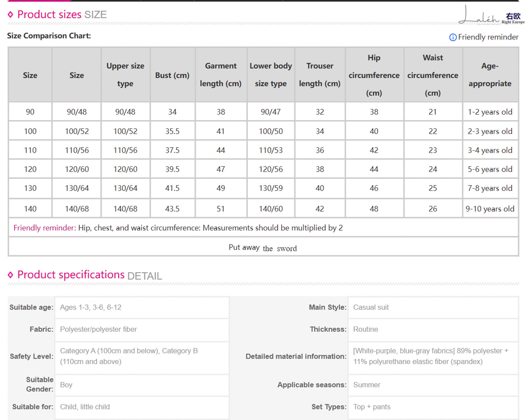Click the lower body size 140/60

(271, 209)
